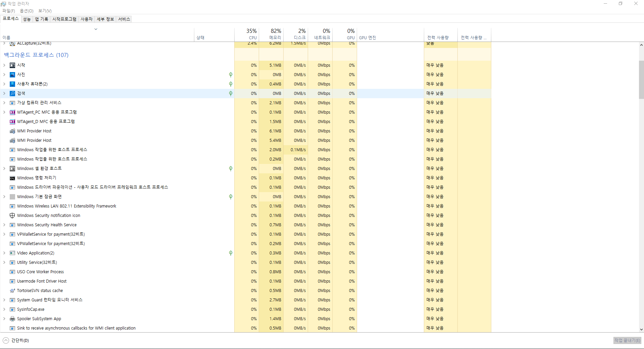Sort by the GPU 엔진 column header
Screen dimensions: 644x349
(390, 34)
